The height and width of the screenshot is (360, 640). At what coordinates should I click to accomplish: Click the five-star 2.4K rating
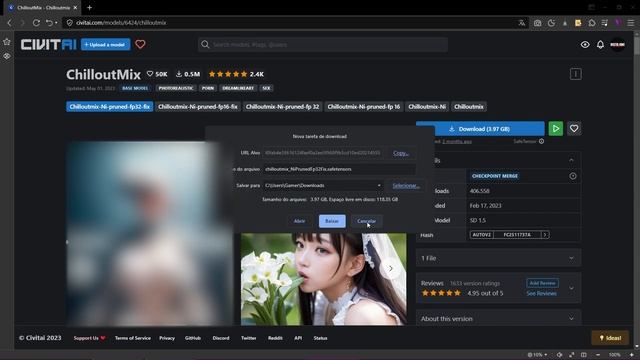coord(236,74)
